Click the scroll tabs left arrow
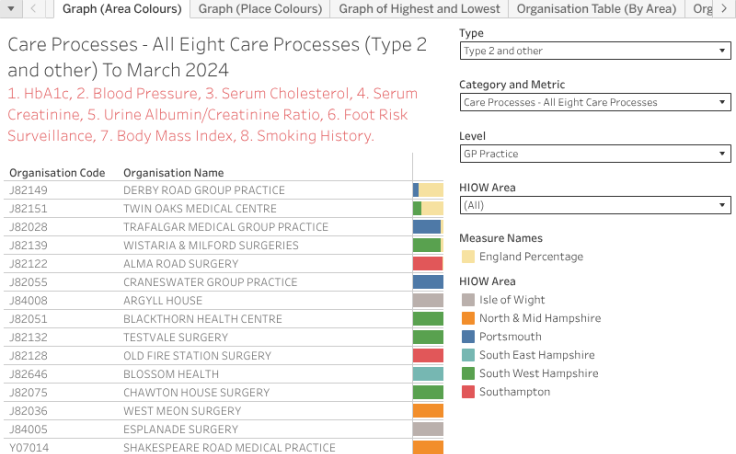The image size is (736, 454). (x=33, y=9)
